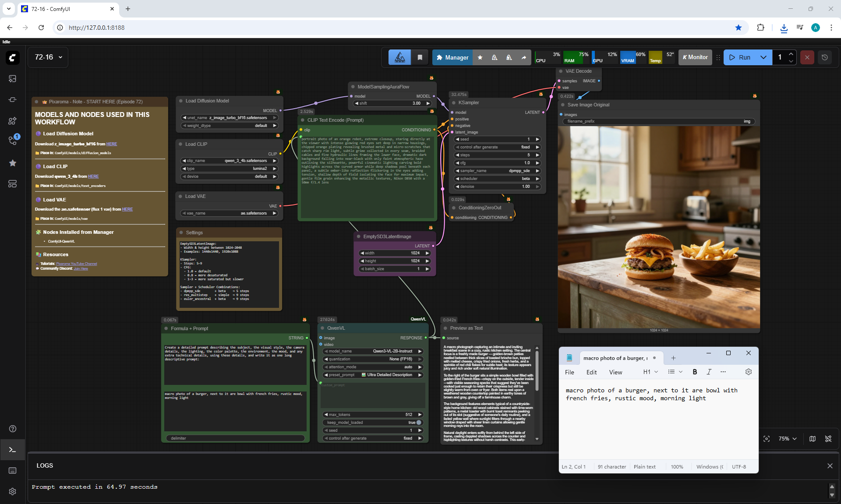Open the Notepad Edit menu
Viewport: 841px width, 504px height.
pos(591,372)
